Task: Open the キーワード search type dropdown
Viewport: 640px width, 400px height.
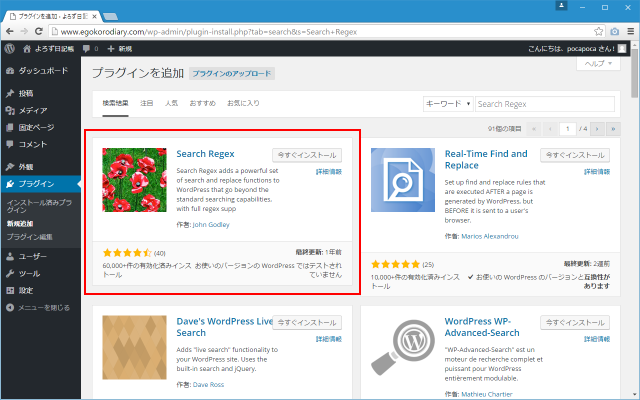Action: point(448,104)
